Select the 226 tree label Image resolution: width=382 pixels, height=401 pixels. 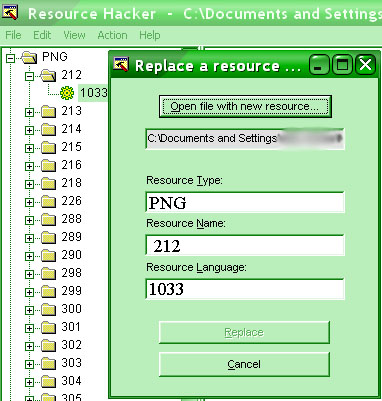[x=72, y=201]
